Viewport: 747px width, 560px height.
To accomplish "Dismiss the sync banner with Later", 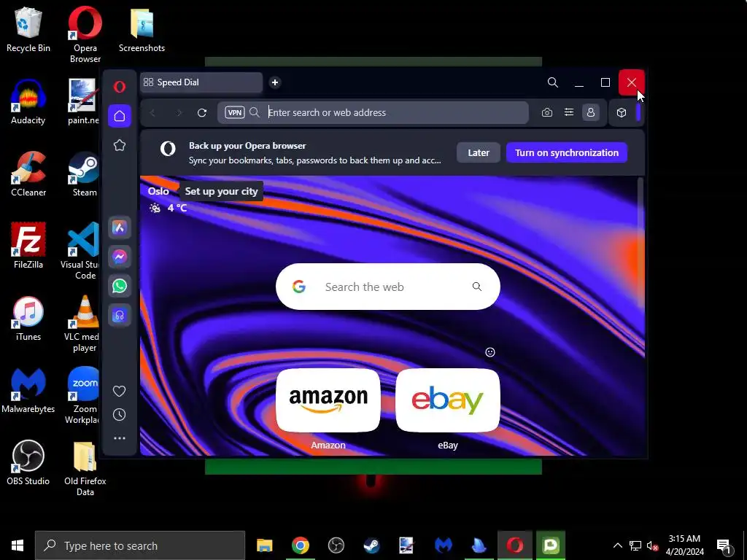I will click(x=479, y=153).
